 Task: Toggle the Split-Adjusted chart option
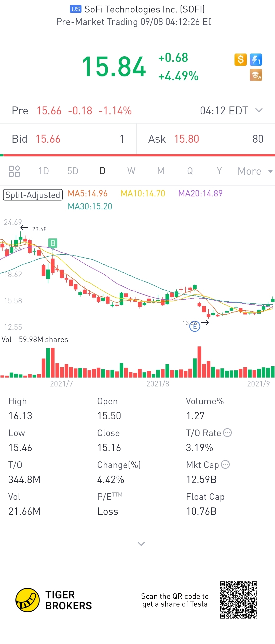tap(33, 195)
